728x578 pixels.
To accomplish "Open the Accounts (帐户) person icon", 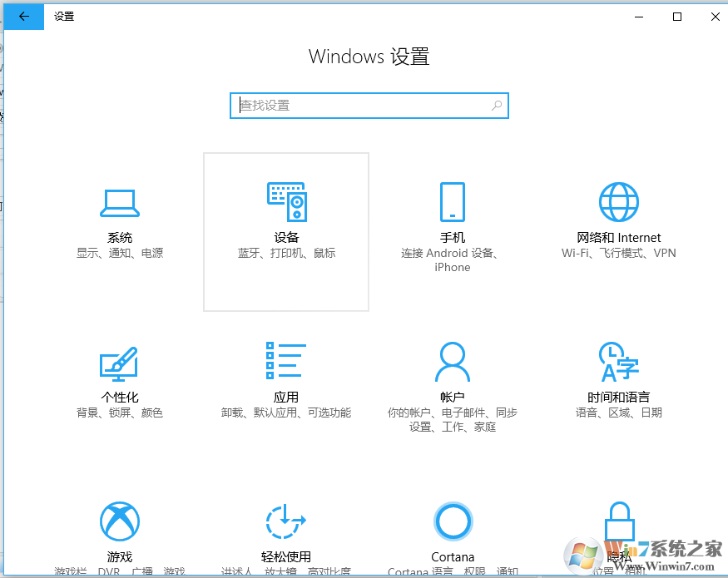I will (x=453, y=361).
